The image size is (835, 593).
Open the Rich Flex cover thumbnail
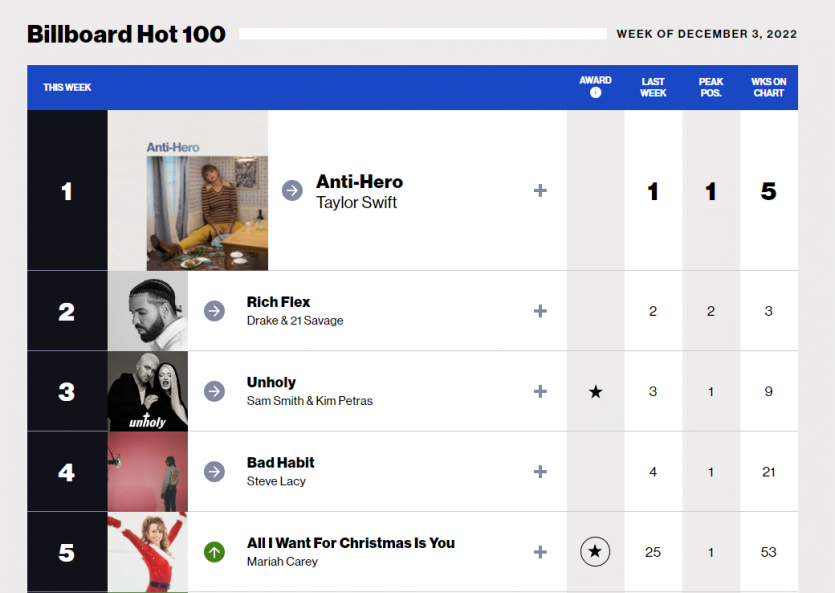148,311
